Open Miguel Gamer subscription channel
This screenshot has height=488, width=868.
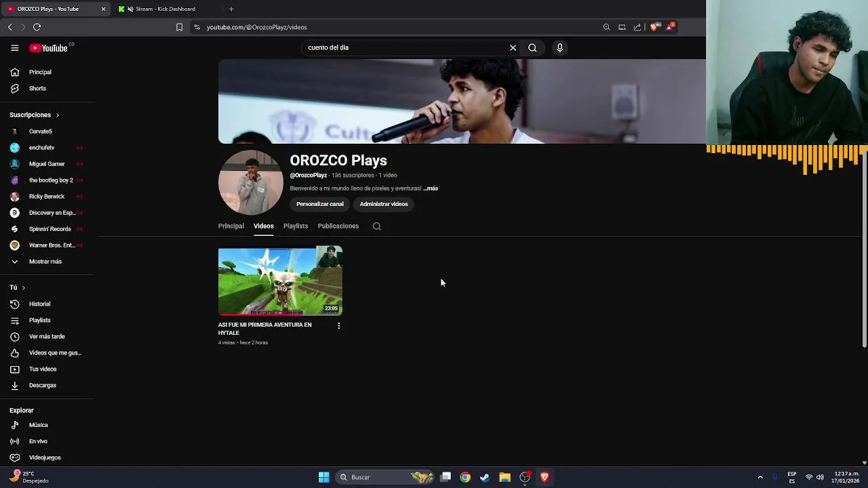47,164
